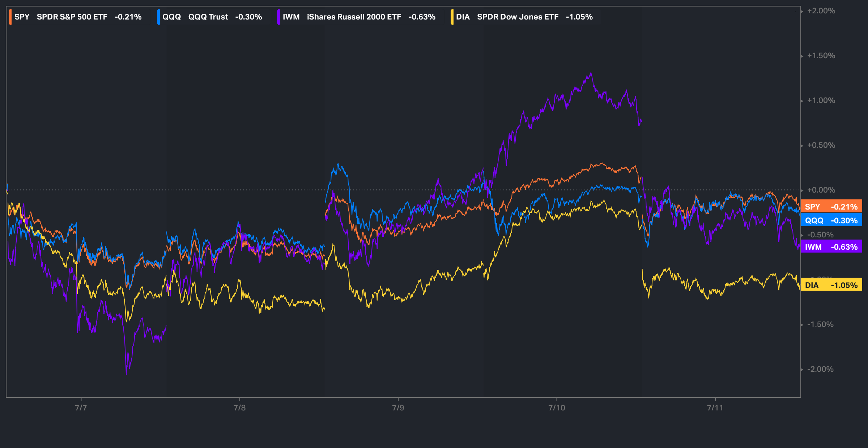This screenshot has height=448, width=868.
Task: Select the SPDR Dow Jones ETF legend label
Action: coord(518,17)
